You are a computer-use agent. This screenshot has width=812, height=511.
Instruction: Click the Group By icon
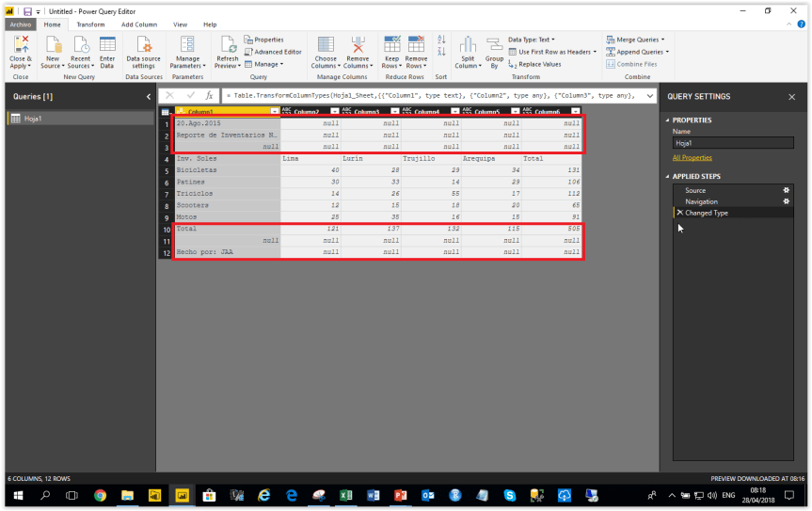point(494,45)
